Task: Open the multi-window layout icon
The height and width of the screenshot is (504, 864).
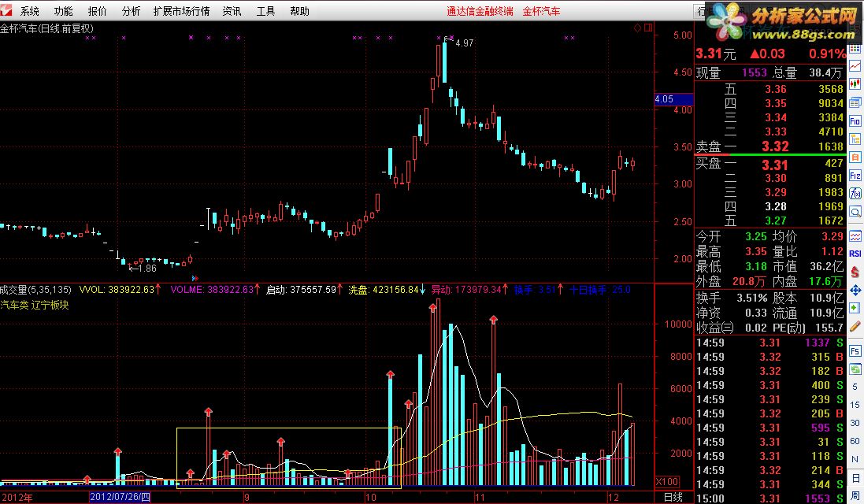Action: (855, 102)
